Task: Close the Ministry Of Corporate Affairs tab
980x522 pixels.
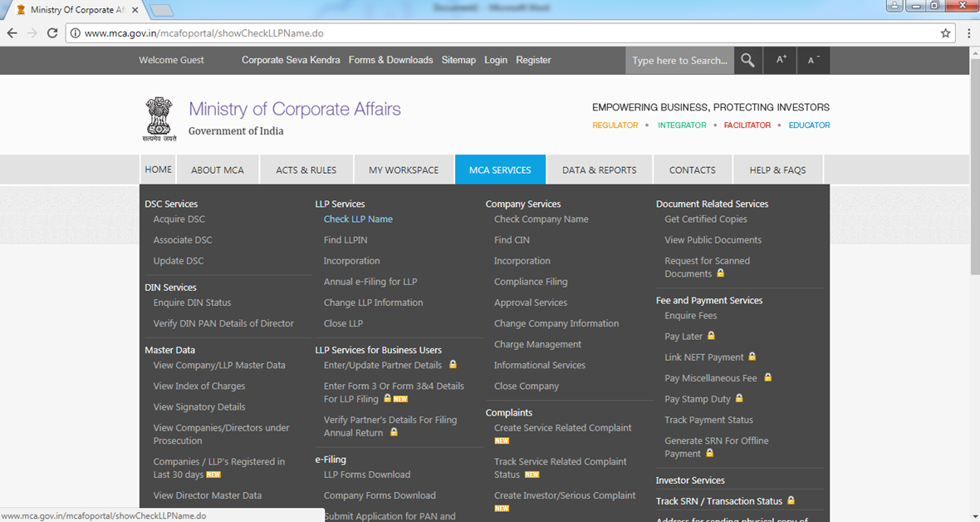Action: point(135,10)
